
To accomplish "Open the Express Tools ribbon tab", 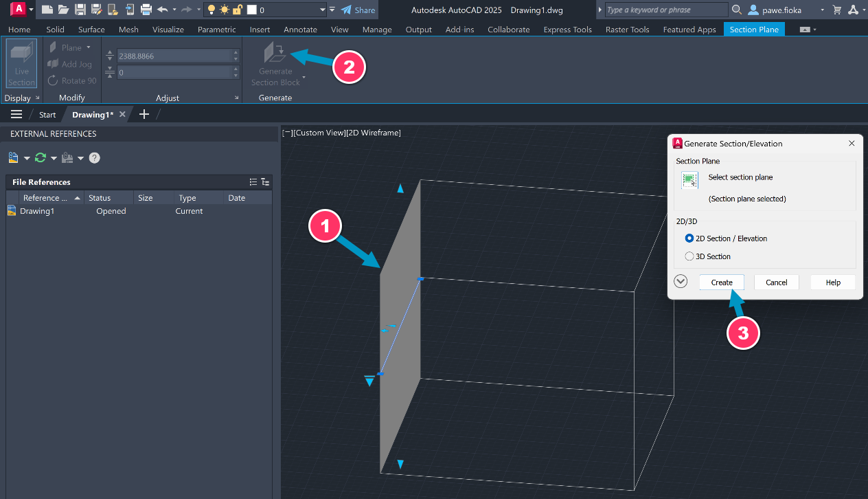I will point(567,30).
